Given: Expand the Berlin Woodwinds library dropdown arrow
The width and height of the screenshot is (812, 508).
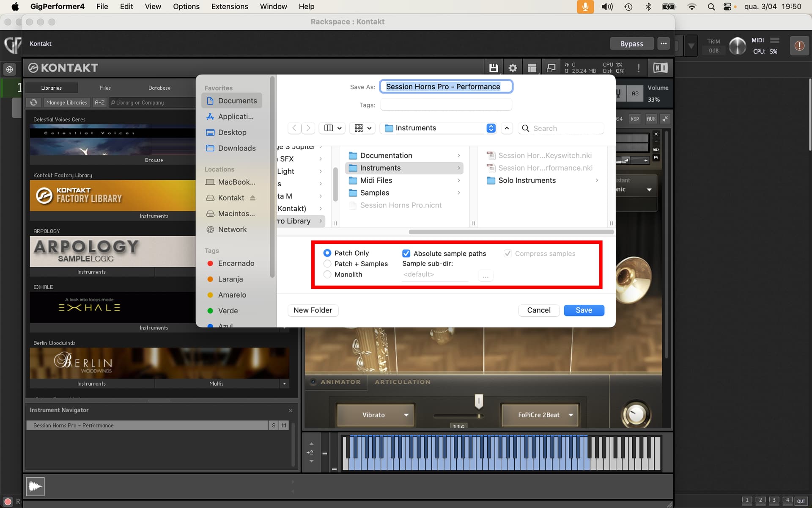Looking at the screenshot, I should [284, 384].
